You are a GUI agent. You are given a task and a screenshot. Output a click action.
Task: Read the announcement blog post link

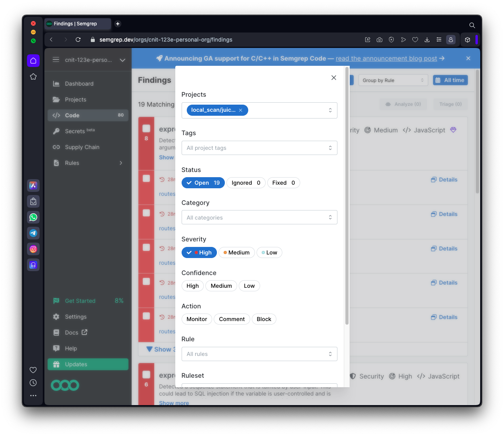[x=386, y=58]
